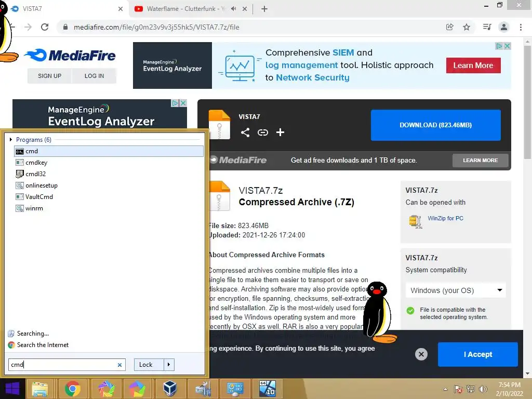Open the volume speaker tray icon
Image resolution: width=532 pixels, height=399 pixels.
[483, 389]
